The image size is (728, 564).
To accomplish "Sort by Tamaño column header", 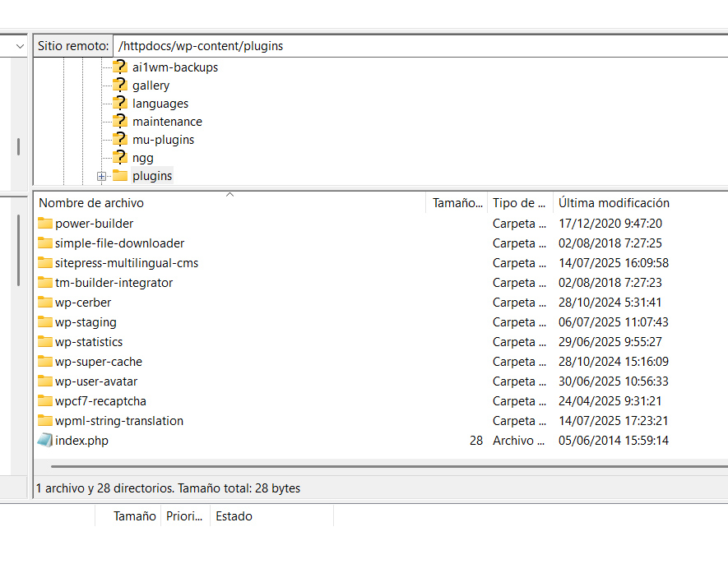I will (x=457, y=203).
